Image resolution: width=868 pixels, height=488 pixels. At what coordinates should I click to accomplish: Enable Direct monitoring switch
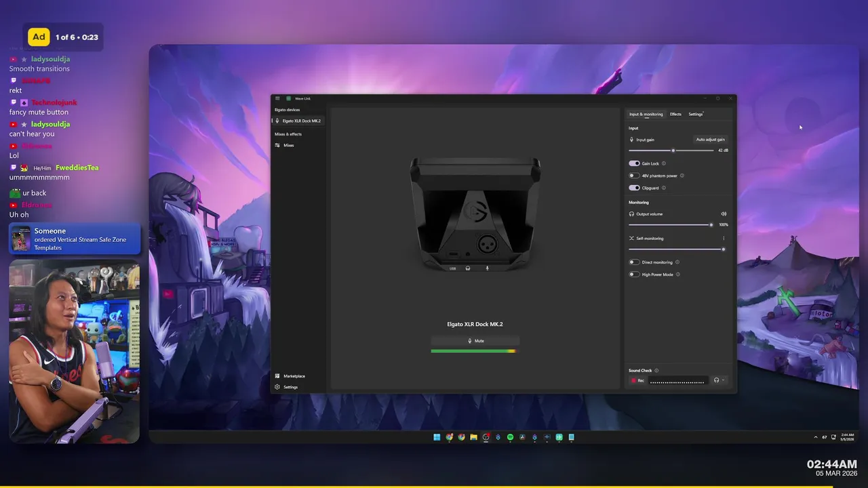(634, 262)
